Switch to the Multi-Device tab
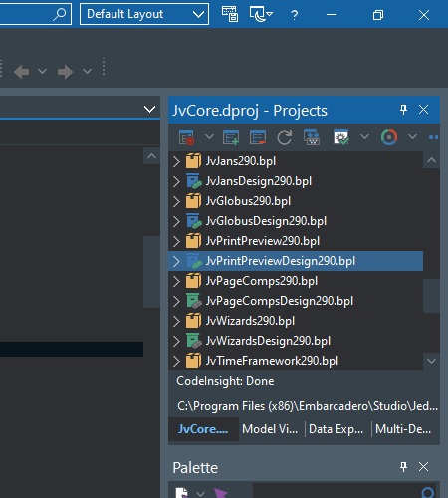This screenshot has width=448, height=498. pos(403,429)
